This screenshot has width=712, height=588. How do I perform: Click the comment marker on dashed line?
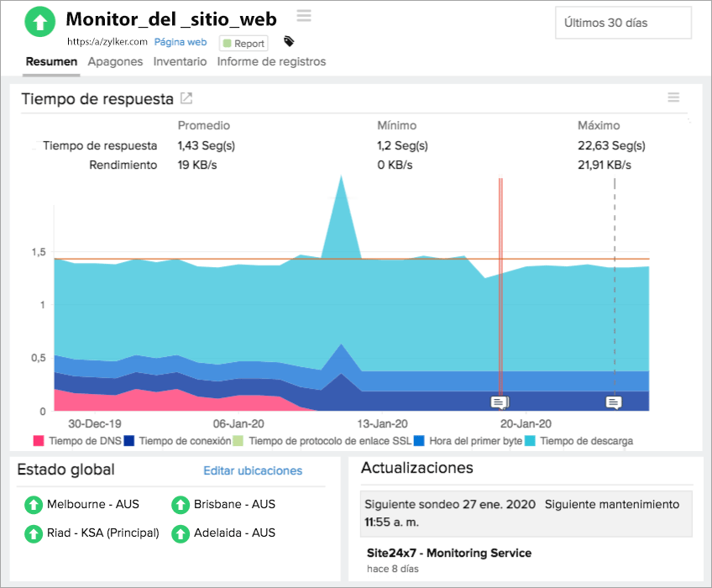tap(614, 402)
